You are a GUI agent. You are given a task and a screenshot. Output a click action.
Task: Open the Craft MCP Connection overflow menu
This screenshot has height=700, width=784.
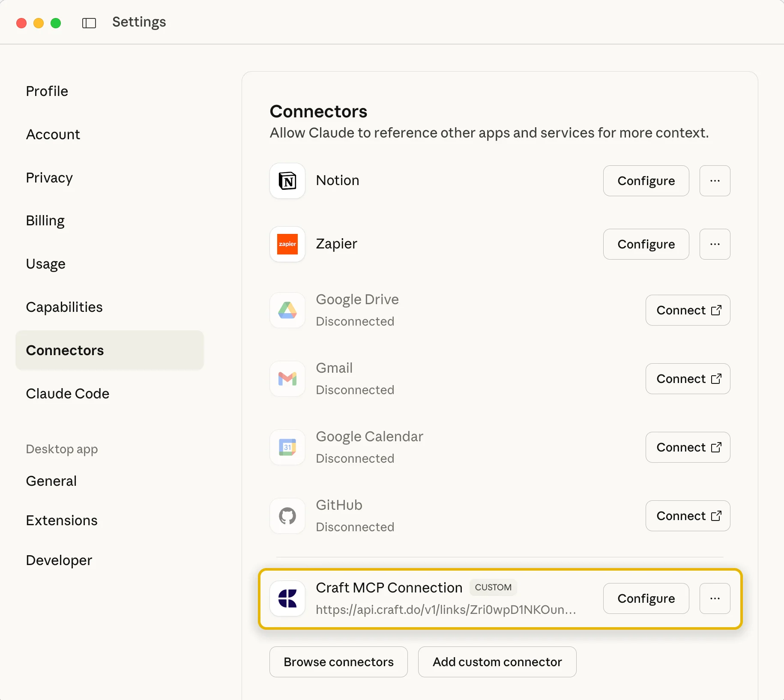point(714,598)
